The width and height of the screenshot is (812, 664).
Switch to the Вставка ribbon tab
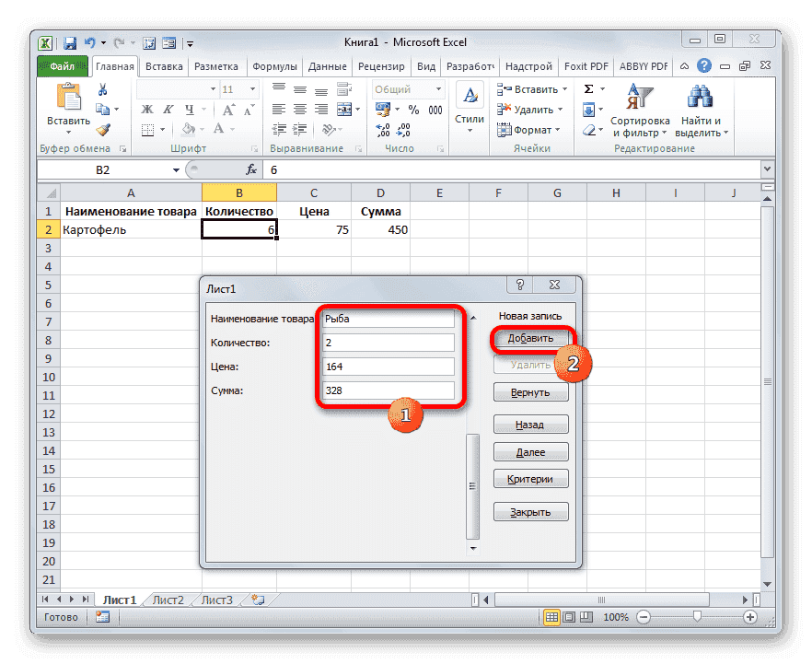point(164,65)
